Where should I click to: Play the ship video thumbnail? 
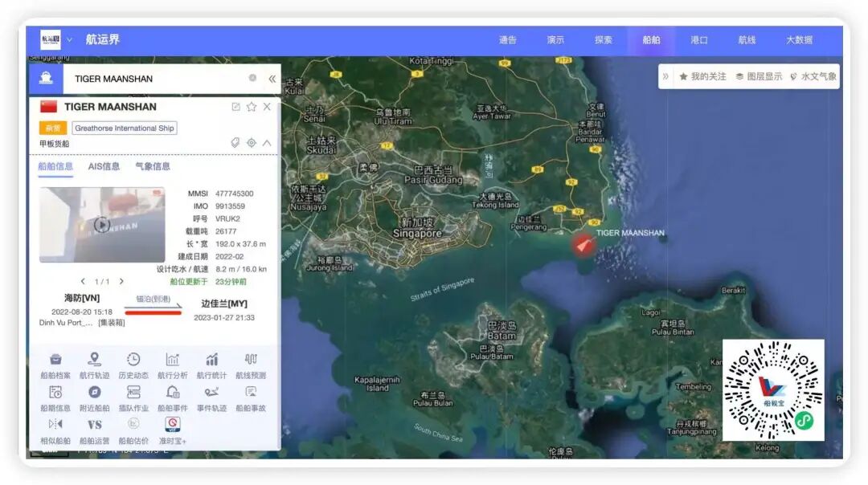101,225
